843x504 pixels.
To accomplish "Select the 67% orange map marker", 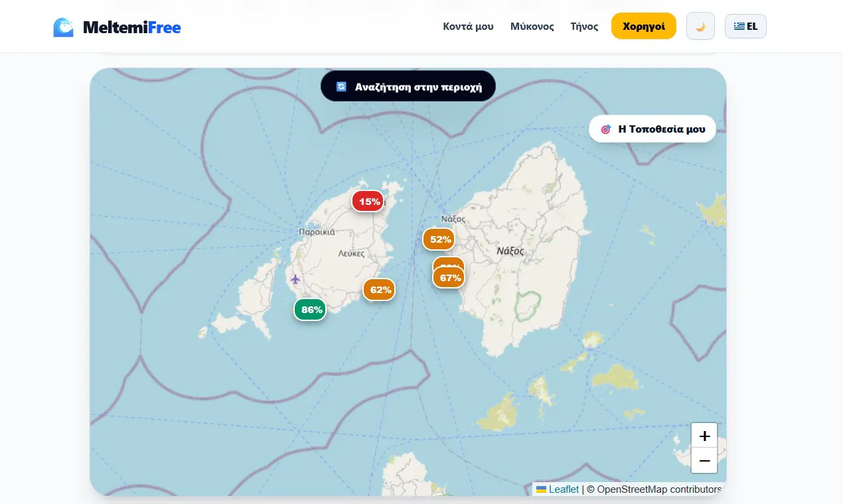I will coord(449,278).
